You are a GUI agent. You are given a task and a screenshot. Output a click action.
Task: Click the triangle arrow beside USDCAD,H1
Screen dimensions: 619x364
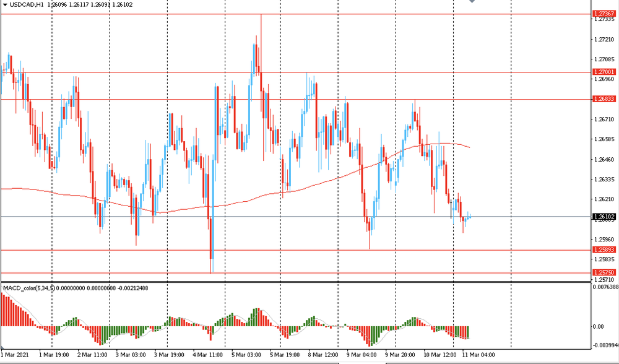click(4, 4)
